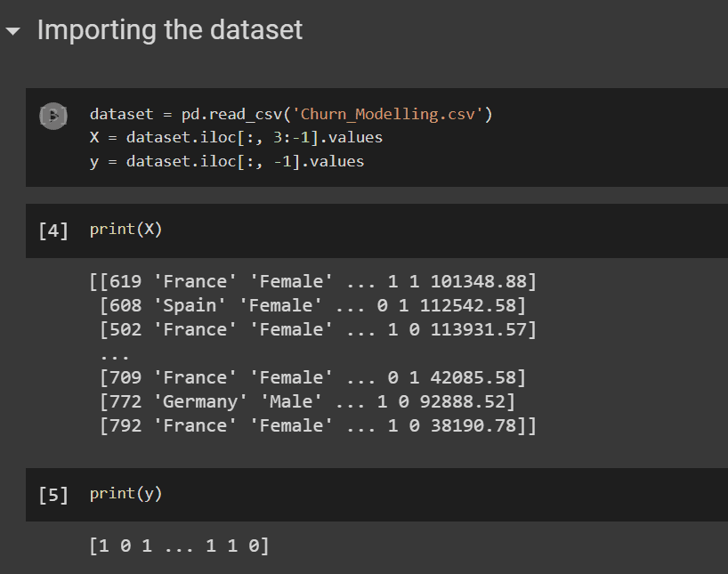Select the execution count [4] next to print(X)
Screen dimensions: 728x574
54,229
